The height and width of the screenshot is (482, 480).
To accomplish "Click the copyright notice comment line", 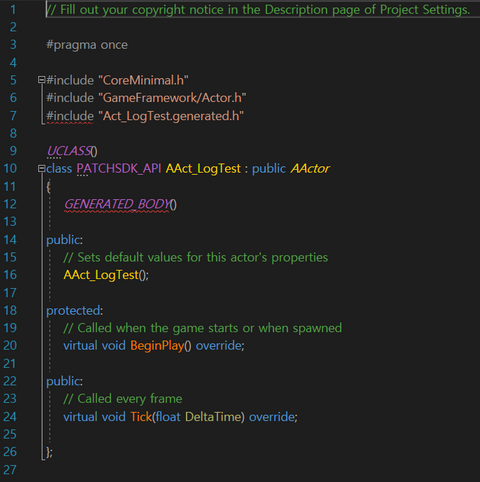I will click(x=258, y=10).
